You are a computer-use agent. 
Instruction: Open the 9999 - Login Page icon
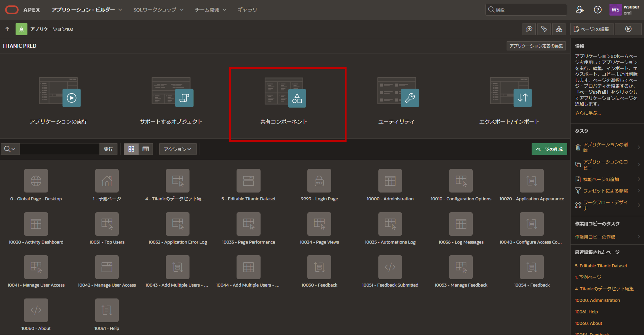(319, 181)
